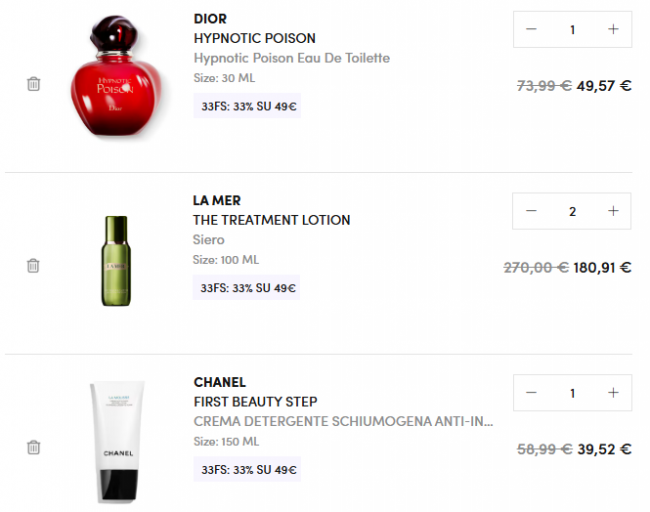Click the DIOR brand name
Viewport: 650px width, 512px height.
point(210,19)
